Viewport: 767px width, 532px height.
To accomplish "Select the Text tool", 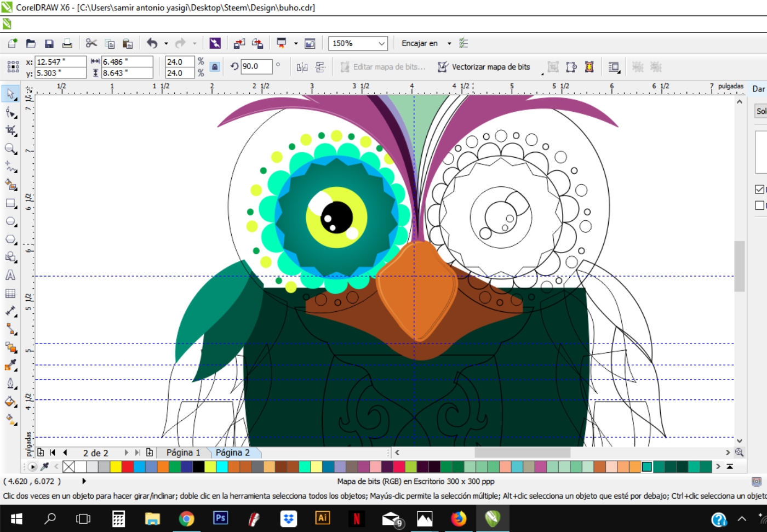I will (10, 275).
